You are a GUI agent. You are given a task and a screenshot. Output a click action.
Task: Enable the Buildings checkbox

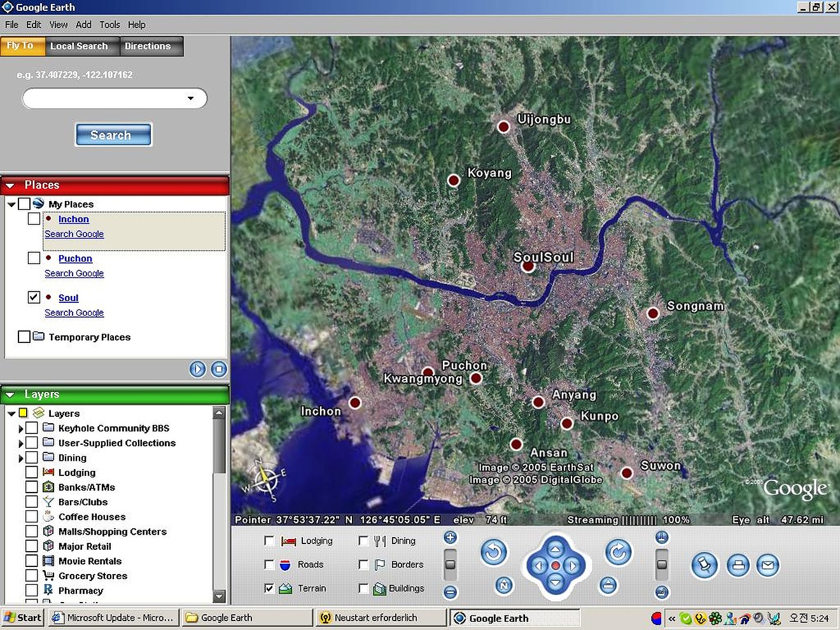tap(363, 588)
